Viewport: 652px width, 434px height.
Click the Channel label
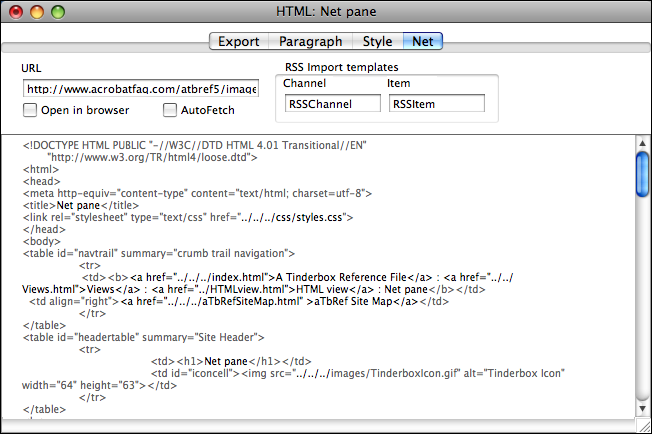(304, 83)
